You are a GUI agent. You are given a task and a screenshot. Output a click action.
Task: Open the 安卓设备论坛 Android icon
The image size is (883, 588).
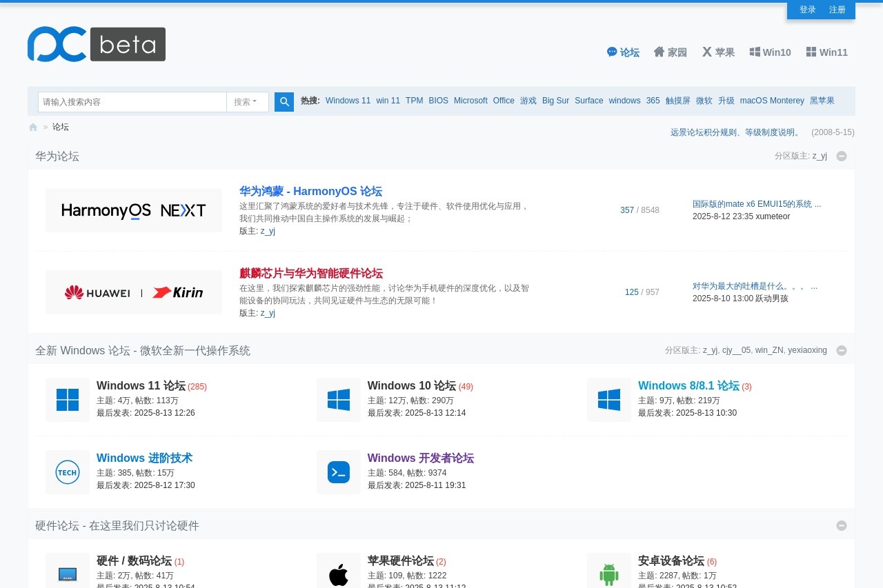[609, 574]
